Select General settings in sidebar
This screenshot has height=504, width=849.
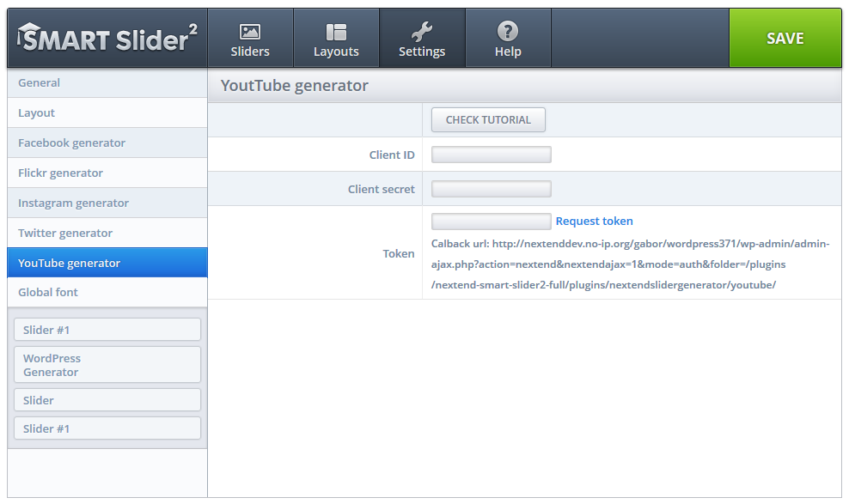[x=107, y=82]
